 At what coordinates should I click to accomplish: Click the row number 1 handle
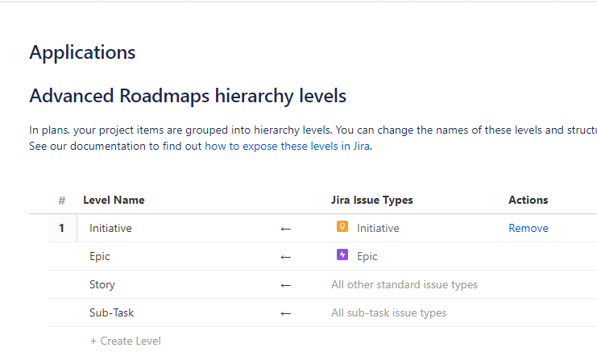[x=61, y=228]
